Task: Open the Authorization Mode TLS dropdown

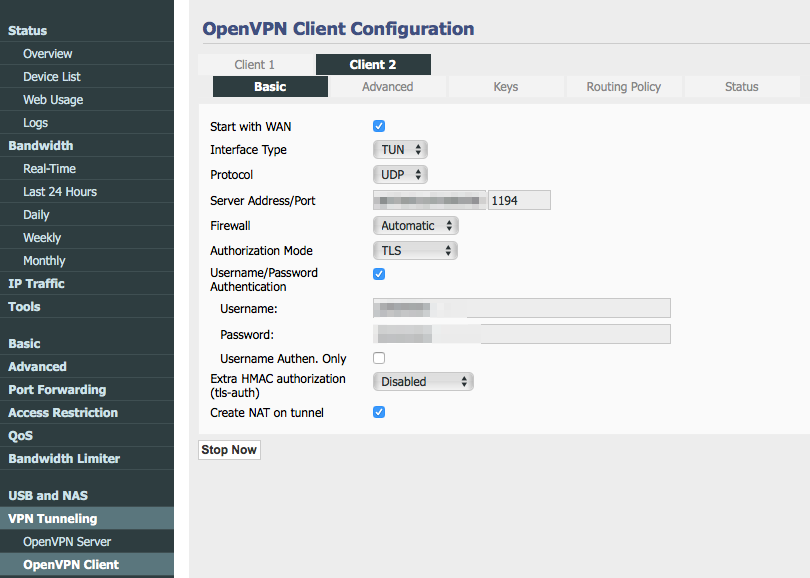Action: [415, 251]
